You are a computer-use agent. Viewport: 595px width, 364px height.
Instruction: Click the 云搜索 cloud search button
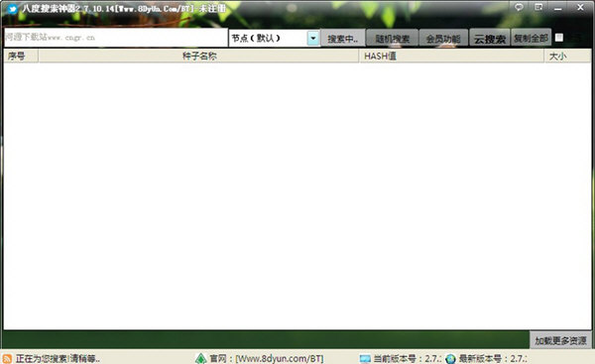tap(490, 39)
